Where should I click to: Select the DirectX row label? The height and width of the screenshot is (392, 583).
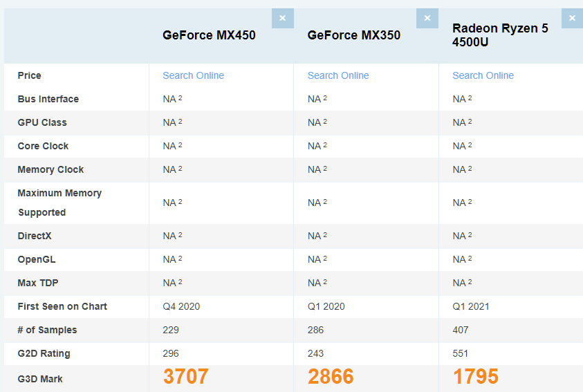coord(35,236)
